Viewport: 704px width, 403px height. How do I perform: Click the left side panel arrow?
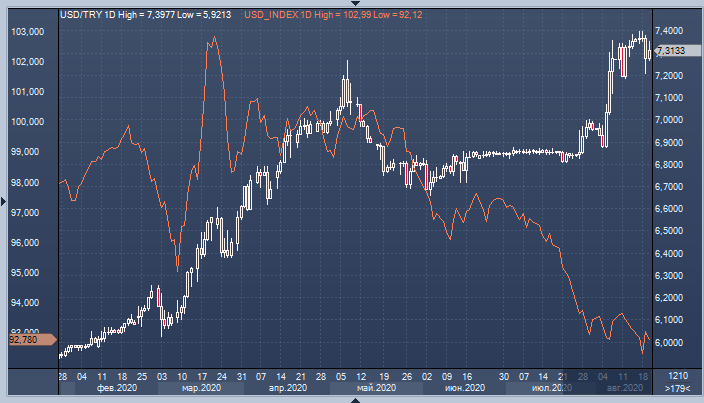4,201
